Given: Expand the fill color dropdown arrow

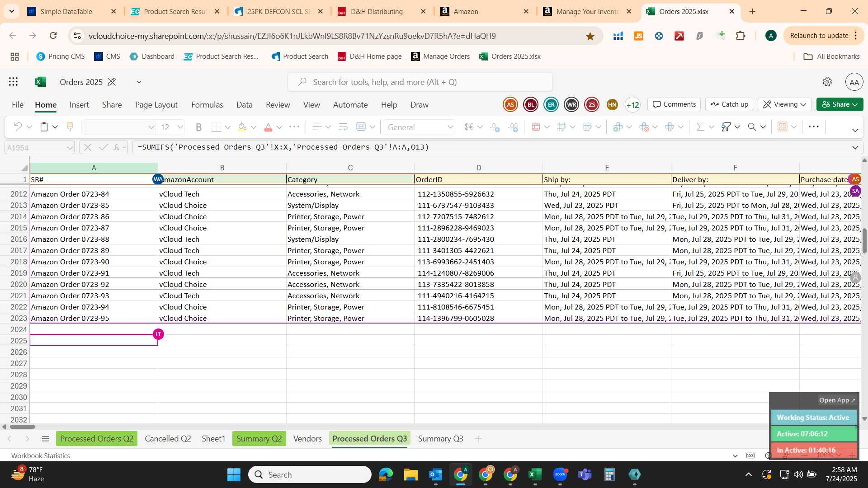Looking at the screenshot, I should (254, 127).
